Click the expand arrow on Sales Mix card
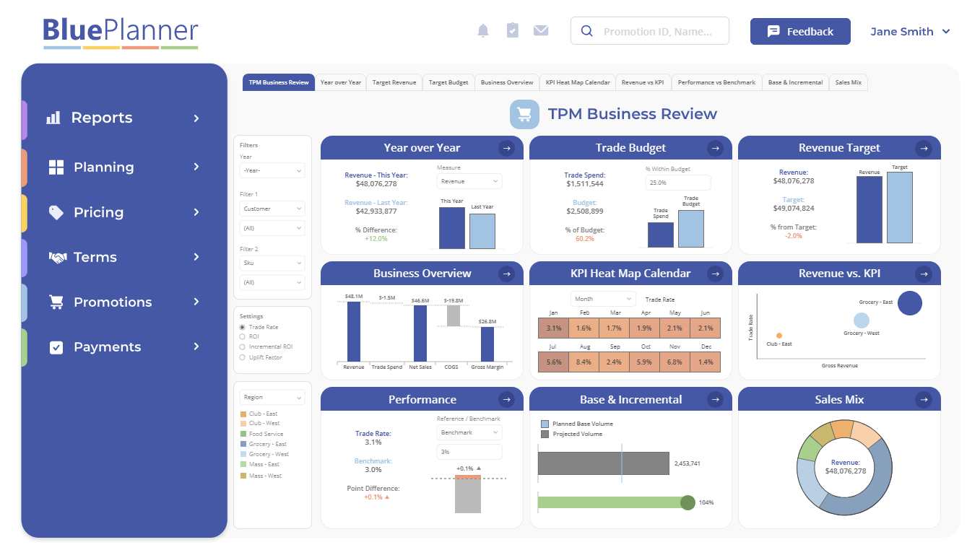The width and height of the screenshot is (980, 550). pyautogui.click(x=924, y=398)
